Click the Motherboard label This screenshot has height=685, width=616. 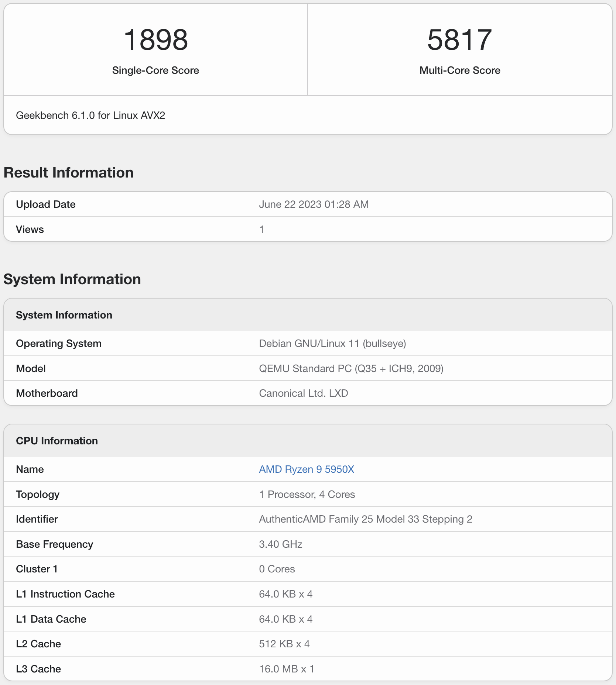click(x=47, y=393)
